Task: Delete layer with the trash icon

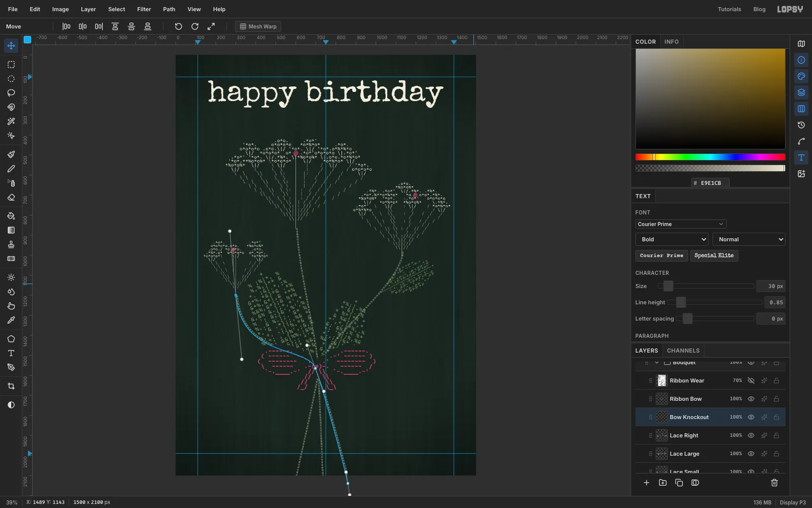Action: (x=774, y=483)
